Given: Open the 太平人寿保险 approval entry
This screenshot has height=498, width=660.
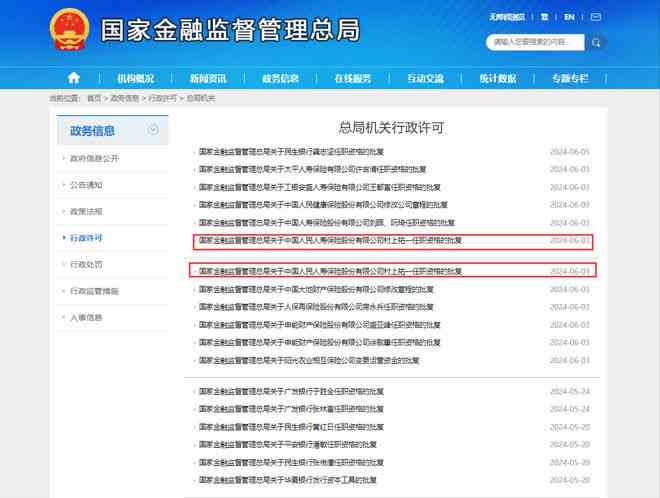Looking at the screenshot, I should tap(312, 169).
